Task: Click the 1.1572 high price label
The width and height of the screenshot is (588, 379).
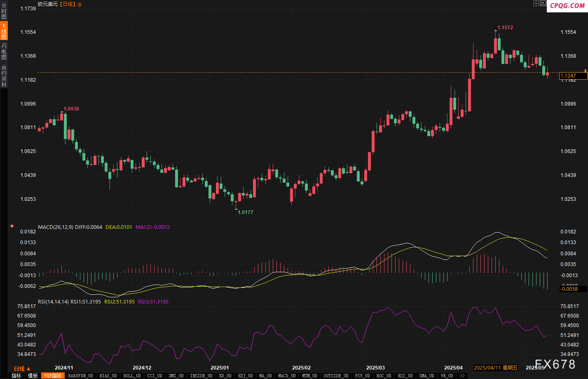Action: click(x=505, y=28)
